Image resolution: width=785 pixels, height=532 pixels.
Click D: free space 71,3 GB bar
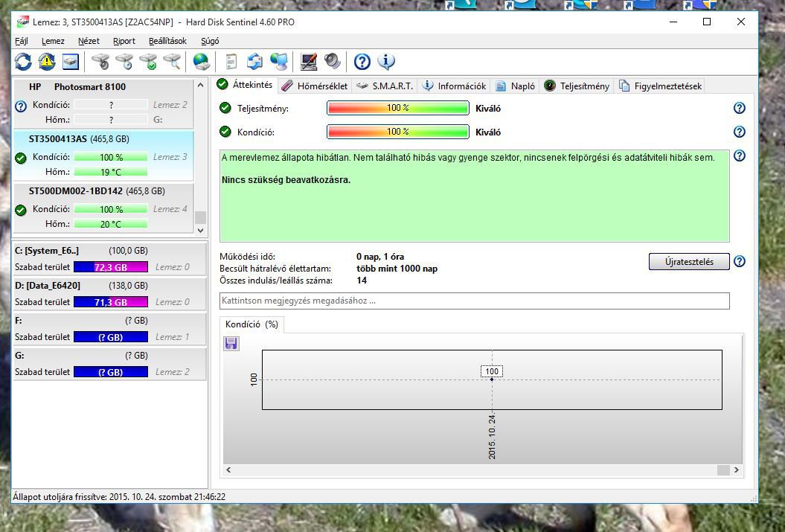point(111,302)
